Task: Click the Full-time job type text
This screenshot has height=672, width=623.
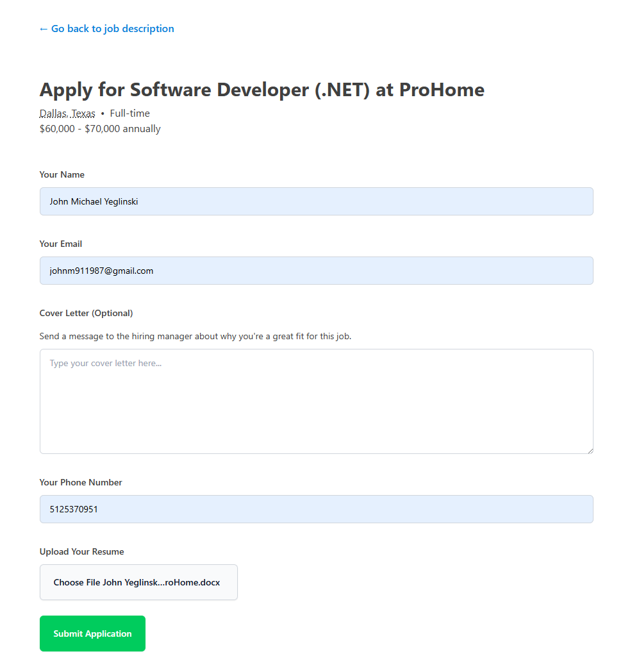Action: coord(129,113)
